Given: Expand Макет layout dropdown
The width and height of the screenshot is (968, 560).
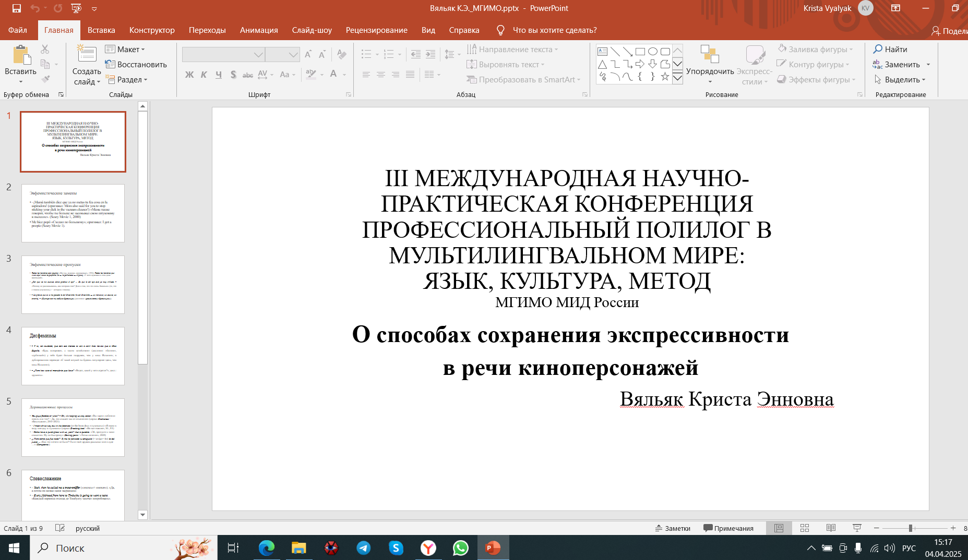Looking at the screenshot, I should [x=125, y=49].
